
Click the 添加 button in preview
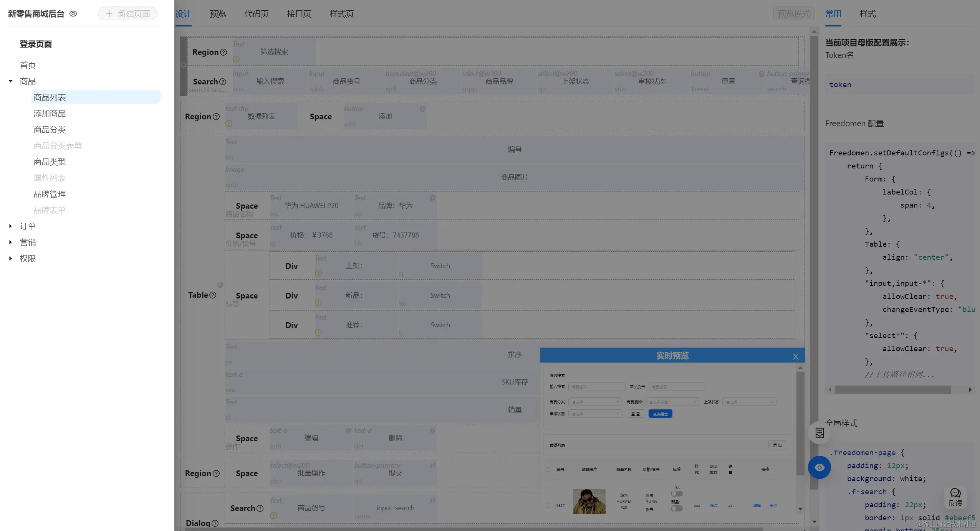[777, 445]
